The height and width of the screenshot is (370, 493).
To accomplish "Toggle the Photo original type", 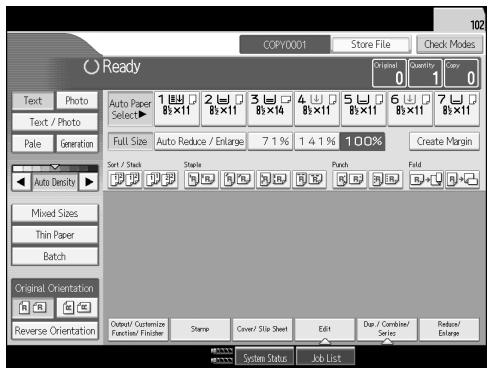I will pos(77,101).
